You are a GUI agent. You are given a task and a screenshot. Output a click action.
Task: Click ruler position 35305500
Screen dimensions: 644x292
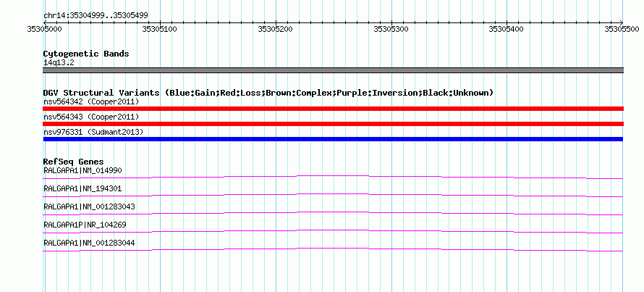[622, 29]
